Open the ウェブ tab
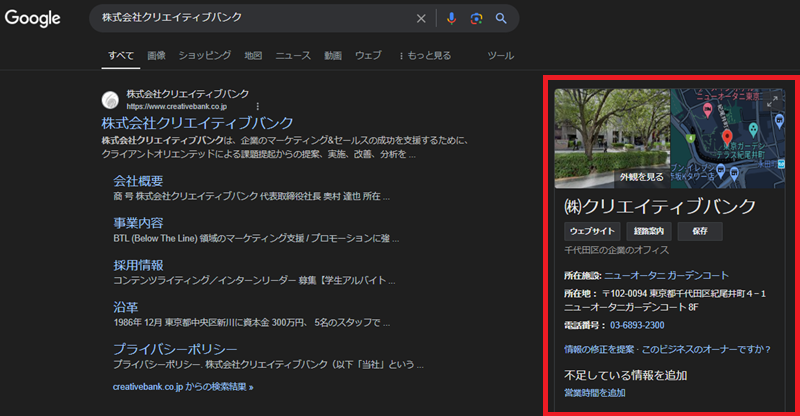The height and width of the screenshot is (416, 800). 368,55
